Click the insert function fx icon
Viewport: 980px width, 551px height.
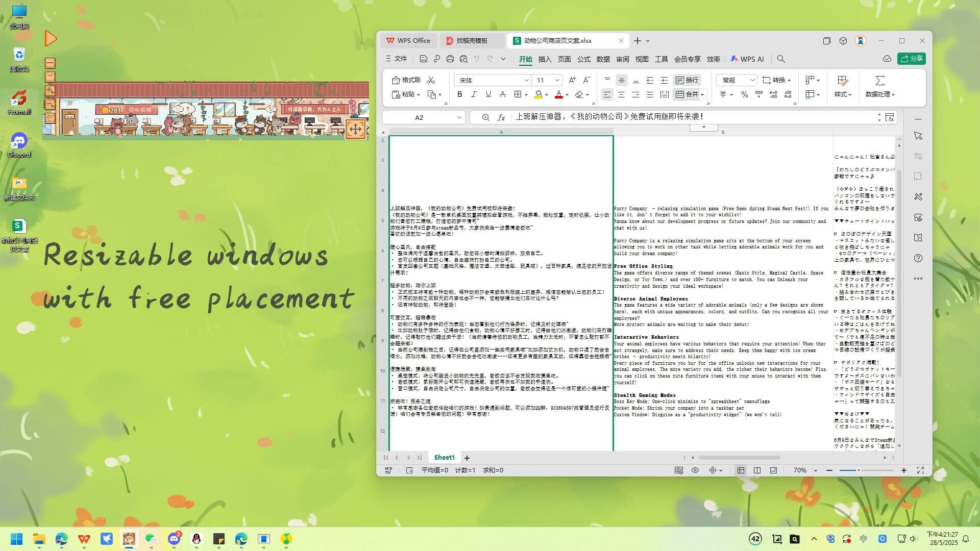501,117
